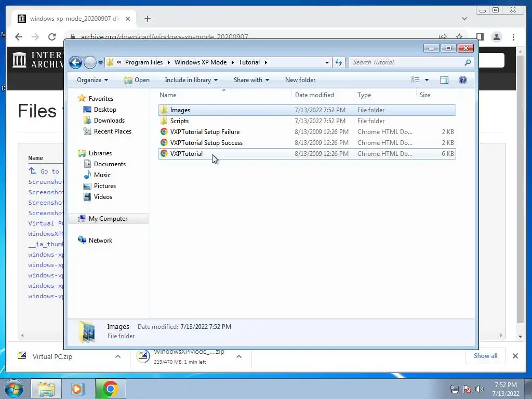Viewport: 532px width, 399px height.
Task: Open a new Chrome tab
Action: (147, 19)
